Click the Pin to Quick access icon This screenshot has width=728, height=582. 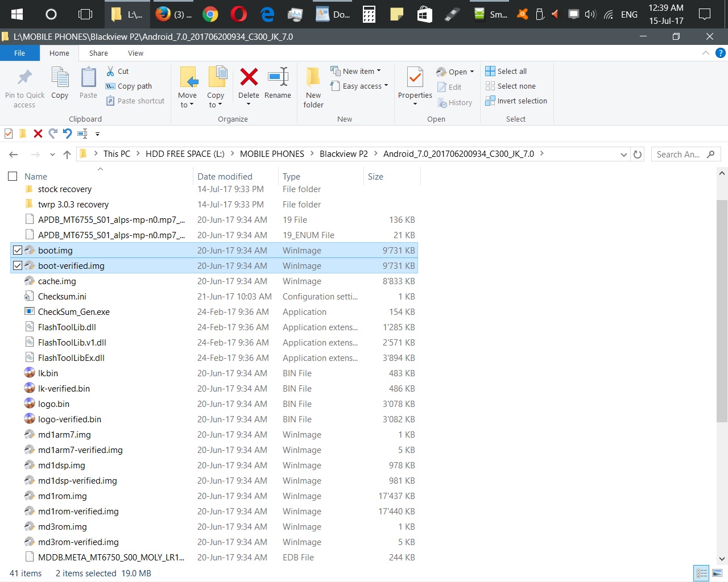pyautogui.click(x=24, y=77)
